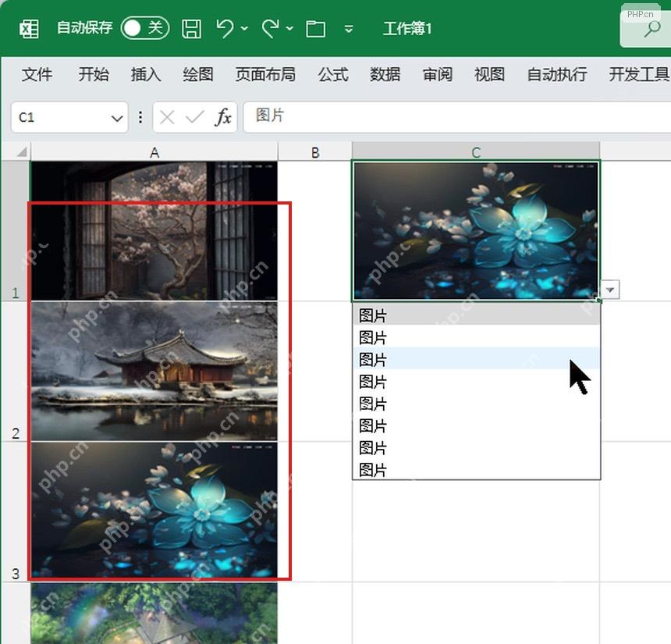Click the green forest picture in A4
Viewport: 671px width, 644px height.
pos(154,614)
